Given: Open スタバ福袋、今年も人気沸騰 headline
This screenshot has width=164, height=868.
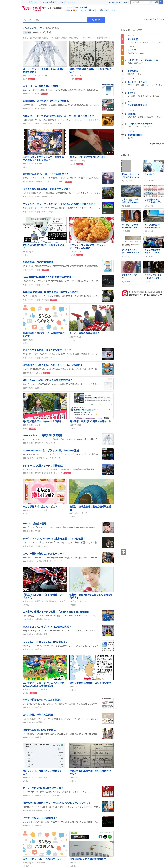Looking at the screenshot, I should click(x=38, y=715).
